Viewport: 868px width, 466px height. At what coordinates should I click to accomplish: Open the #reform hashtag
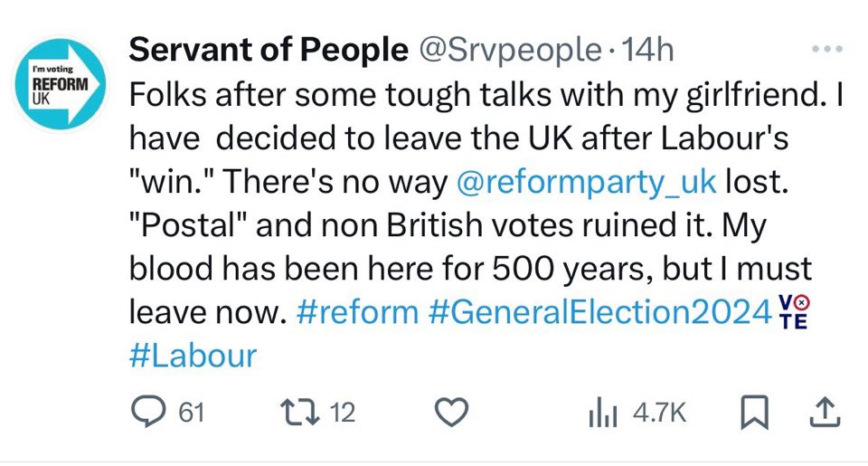tap(357, 312)
